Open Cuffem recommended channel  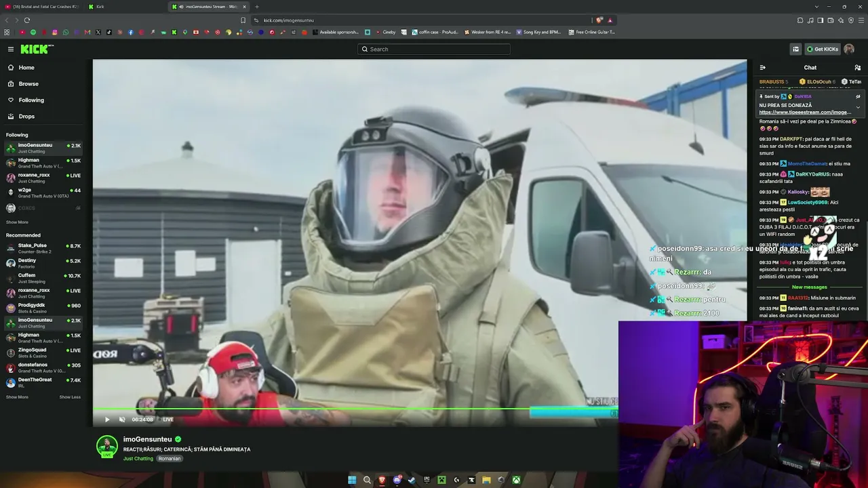click(43, 278)
